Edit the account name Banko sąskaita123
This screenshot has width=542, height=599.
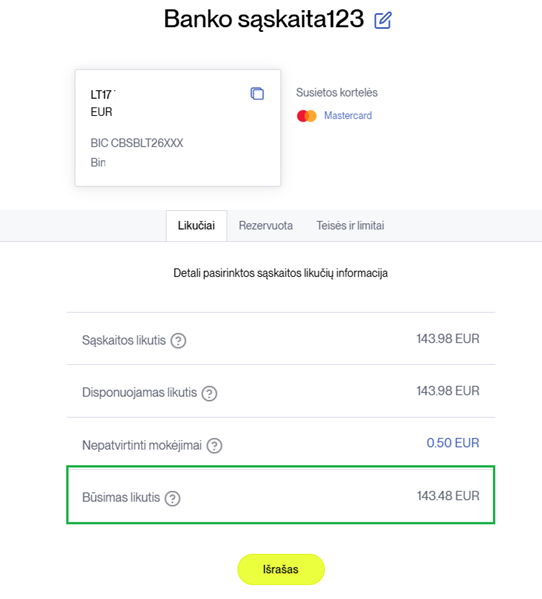coord(383,20)
